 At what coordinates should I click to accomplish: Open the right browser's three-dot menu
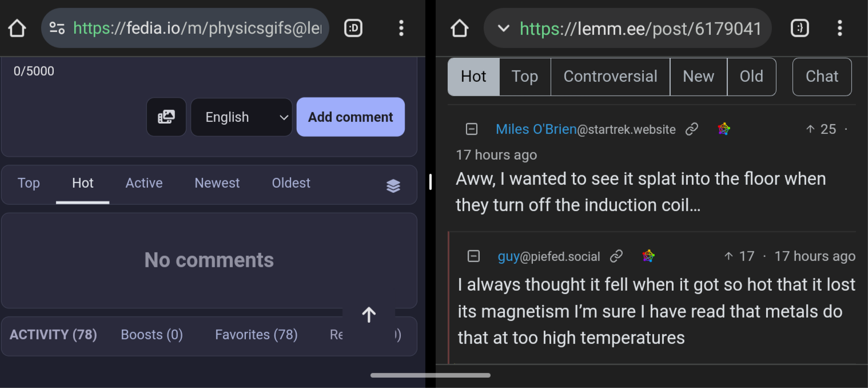pyautogui.click(x=839, y=28)
